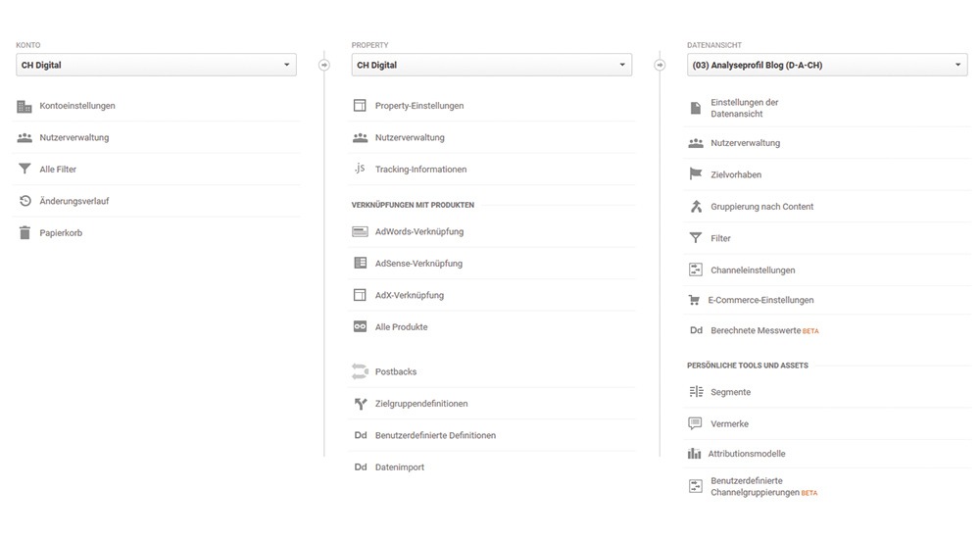The width and height of the screenshot is (980, 539).
Task: Click the Änderungsverlauf history clock icon
Action: tap(25, 201)
